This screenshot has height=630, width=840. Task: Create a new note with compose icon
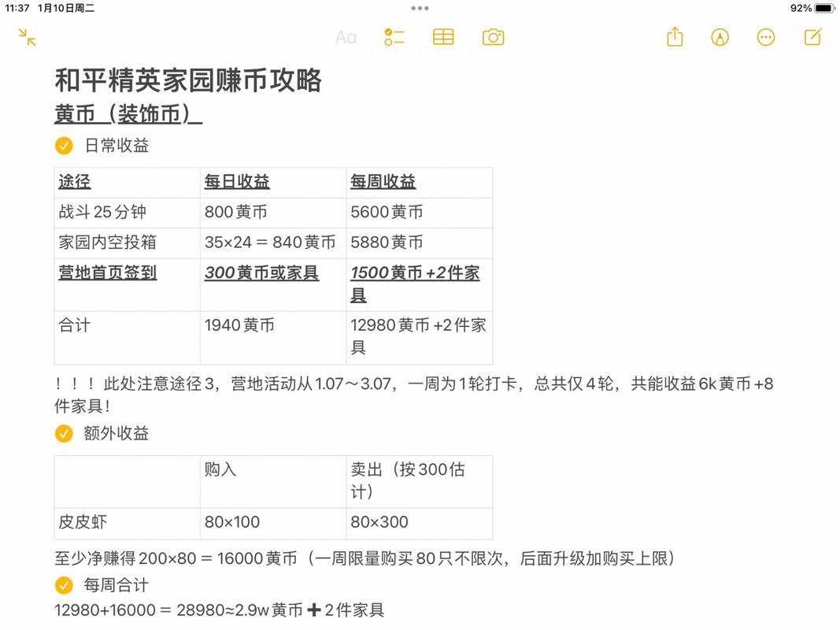click(812, 37)
